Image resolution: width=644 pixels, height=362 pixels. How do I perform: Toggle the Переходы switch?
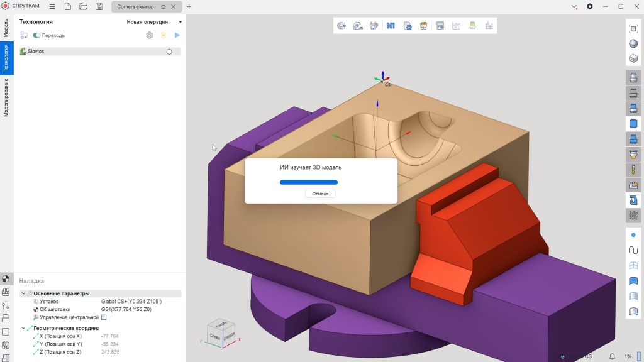click(x=36, y=36)
